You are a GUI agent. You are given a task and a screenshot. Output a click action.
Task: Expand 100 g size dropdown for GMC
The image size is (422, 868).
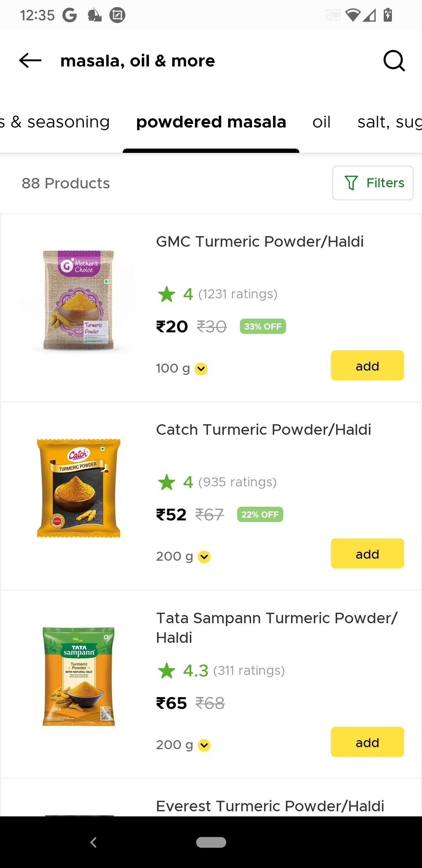click(181, 368)
